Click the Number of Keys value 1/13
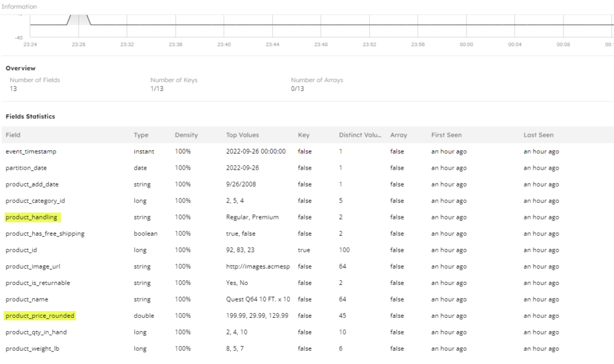This screenshot has width=614, height=364. [156, 89]
